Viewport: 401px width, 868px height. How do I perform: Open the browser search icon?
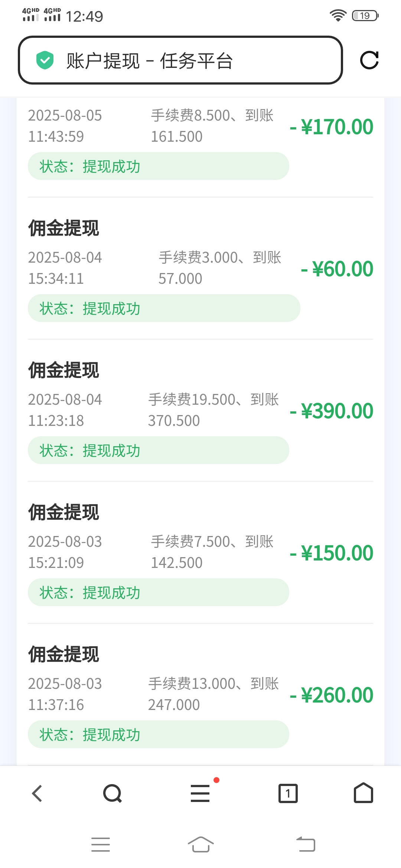[x=113, y=793]
